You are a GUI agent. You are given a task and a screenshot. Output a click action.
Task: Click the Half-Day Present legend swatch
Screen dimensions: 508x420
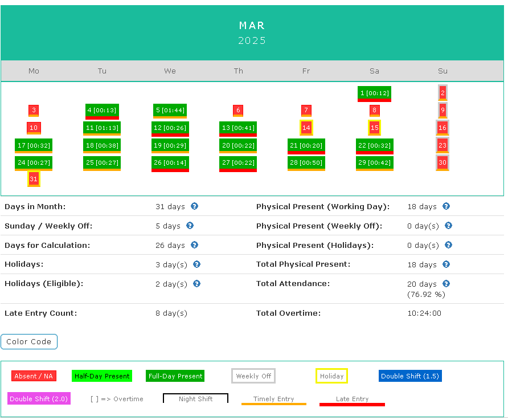tap(102, 376)
